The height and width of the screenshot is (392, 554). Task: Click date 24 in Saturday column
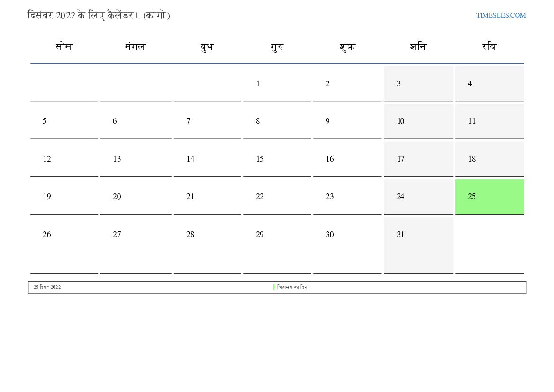click(400, 197)
